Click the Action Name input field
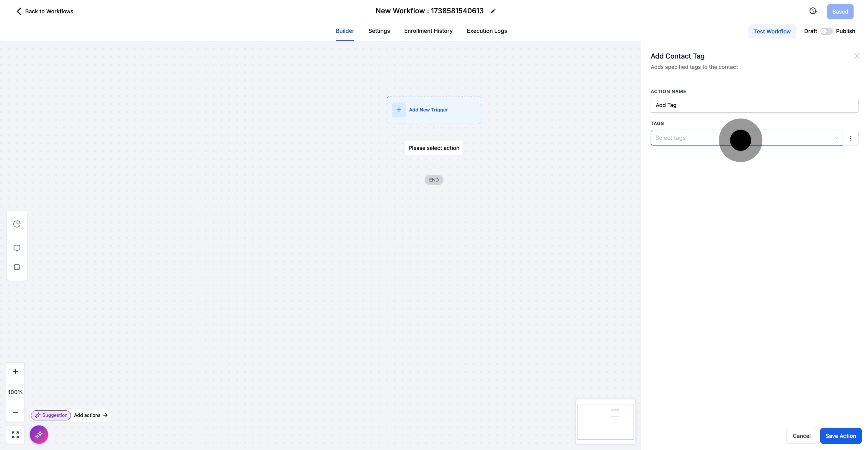Image resolution: width=868 pixels, height=450 pixels. 754,105
